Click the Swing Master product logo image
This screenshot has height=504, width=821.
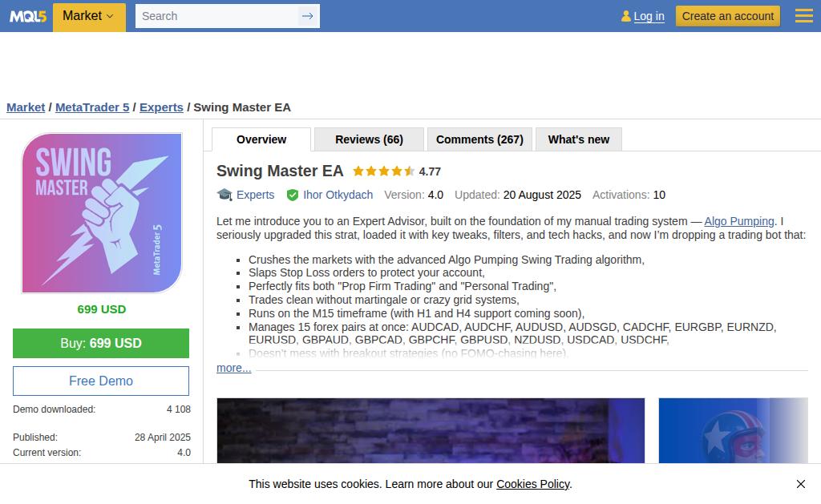click(102, 213)
